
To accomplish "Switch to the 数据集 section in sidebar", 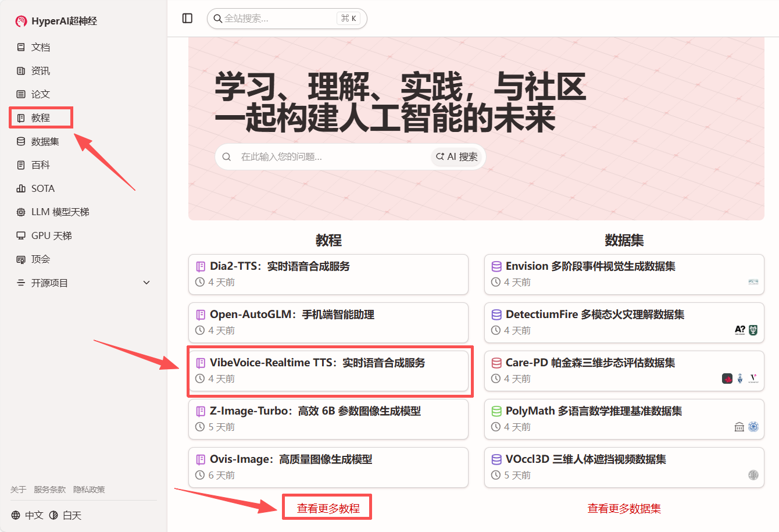I will (38, 141).
